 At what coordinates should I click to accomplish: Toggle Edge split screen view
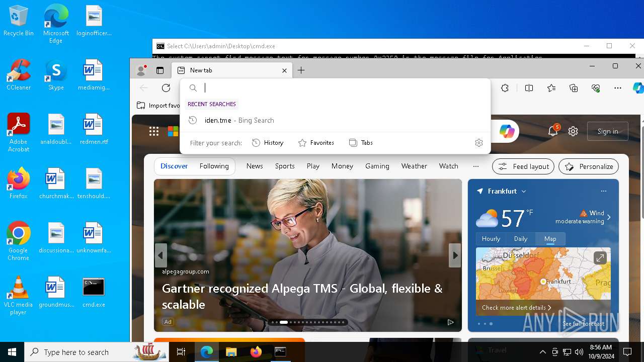point(529,88)
